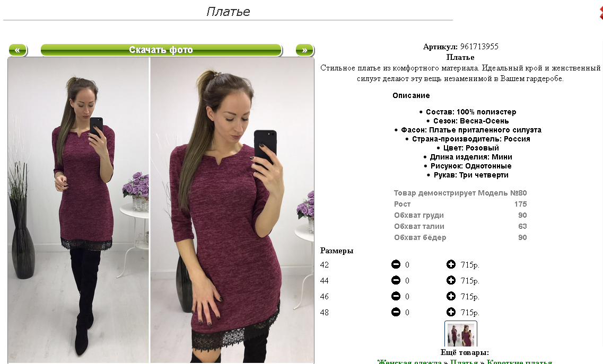Decrease quantity for size 42
Screen dimensions: 603x364
396,264
